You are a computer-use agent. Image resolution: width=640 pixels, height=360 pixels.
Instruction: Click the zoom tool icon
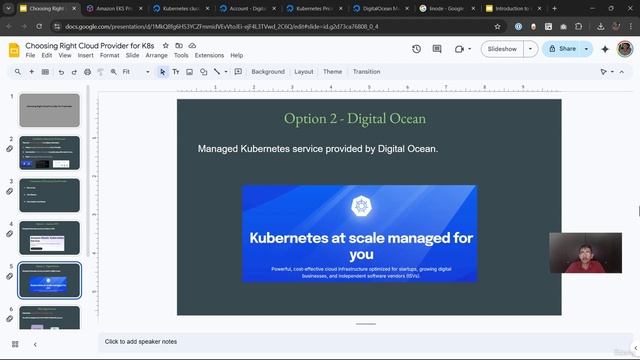point(113,72)
